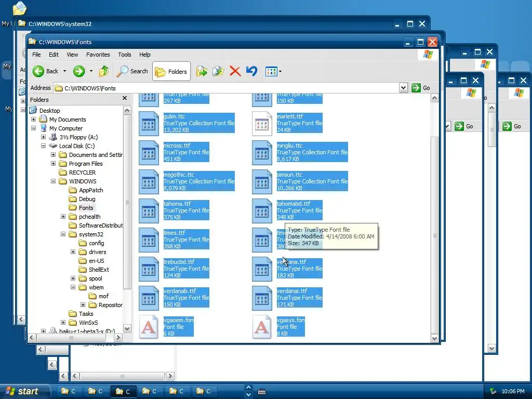The image size is (532, 399).
Task: Expand Program Files tree node
Action: coord(54,164)
